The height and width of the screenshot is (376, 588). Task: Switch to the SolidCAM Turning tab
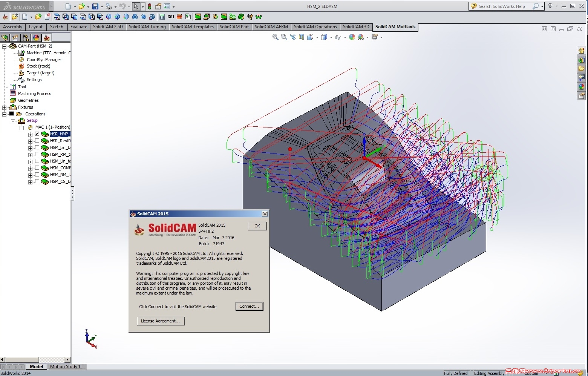click(x=147, y=27)
